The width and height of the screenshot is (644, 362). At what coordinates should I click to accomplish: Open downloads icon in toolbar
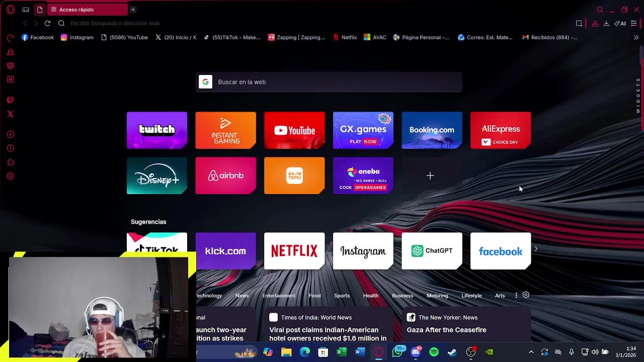pyautogui.click(x=606, y=23)
